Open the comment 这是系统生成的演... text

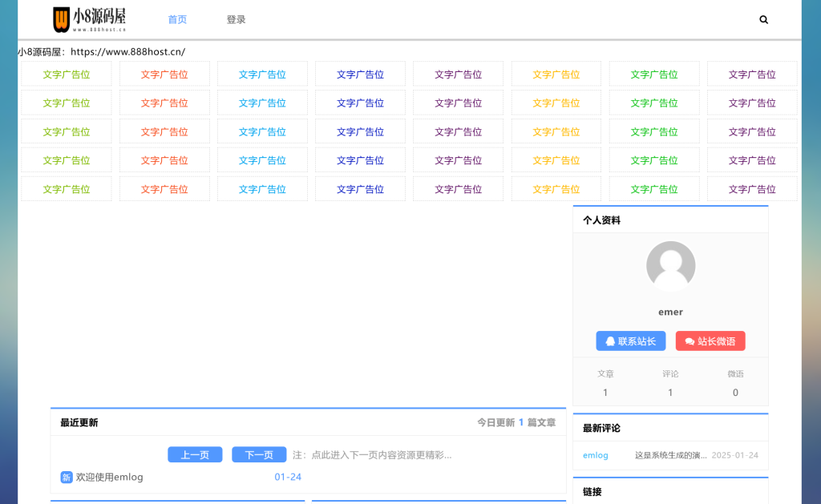pos(671,455)
